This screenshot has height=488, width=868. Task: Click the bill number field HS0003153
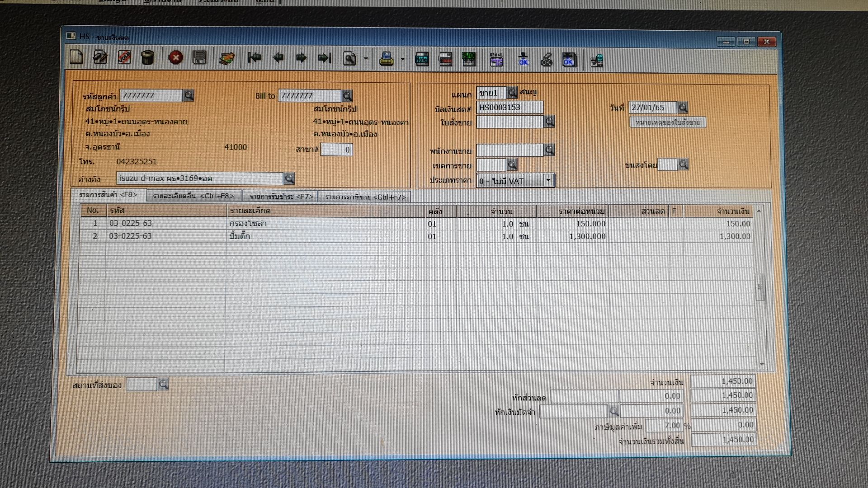pyautogui.click(x=509, y=108)
